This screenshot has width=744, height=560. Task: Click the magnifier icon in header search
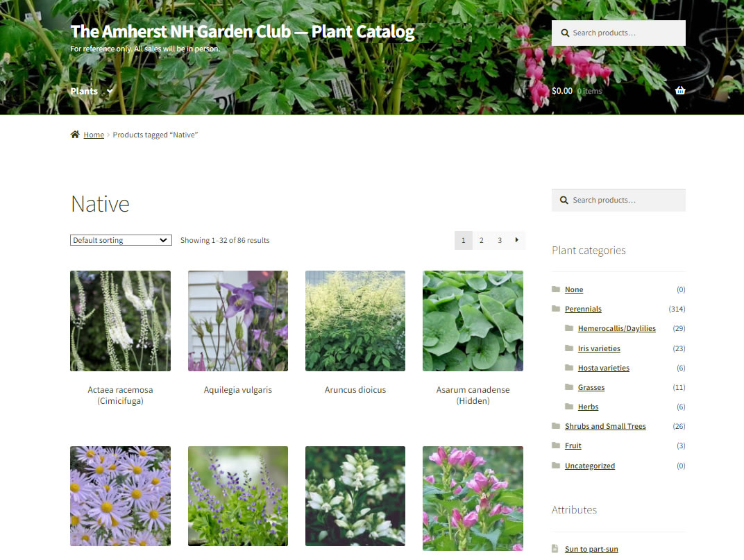click(565, 33)
